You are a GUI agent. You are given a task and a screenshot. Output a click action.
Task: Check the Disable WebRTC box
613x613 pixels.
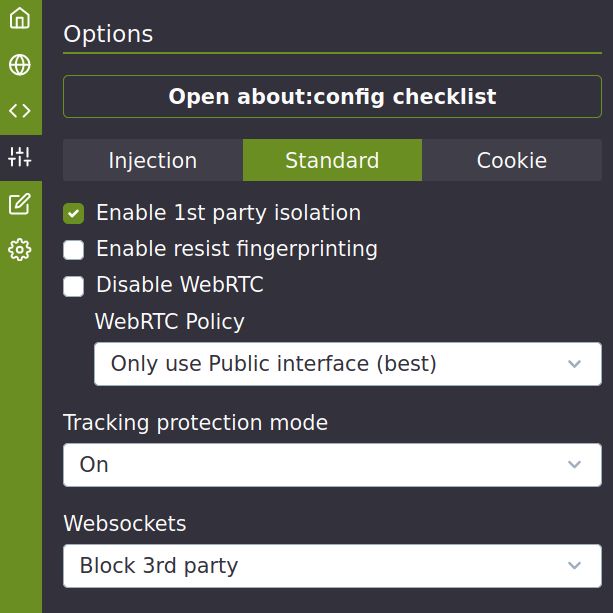point(73,286)
